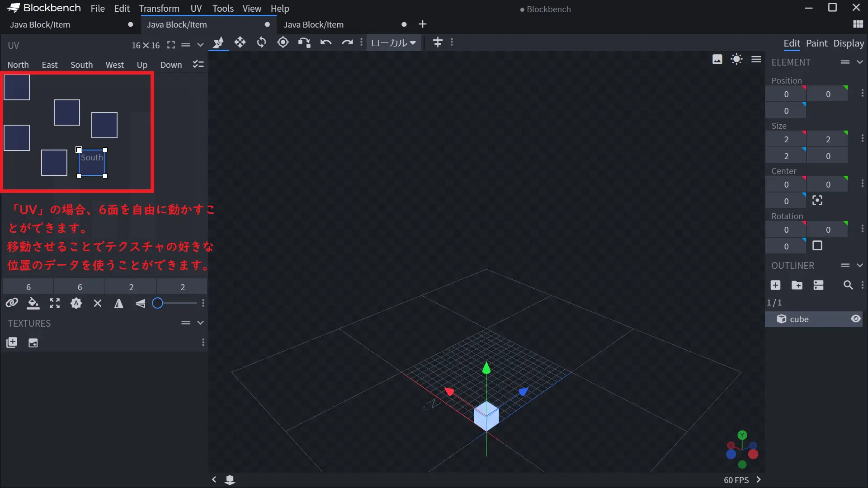Click Add Group folder icon in Outliner

pyautogui.click(x=797, y=285)
